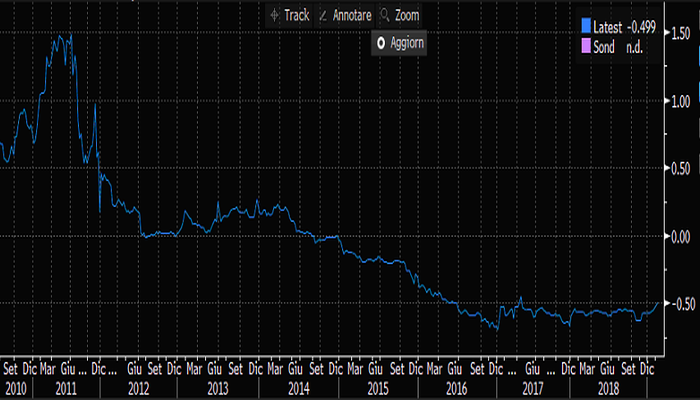This screenshot has width=700, height=400.
Task: Click the 0.00 y-axis label
Action: click(682, 236)
